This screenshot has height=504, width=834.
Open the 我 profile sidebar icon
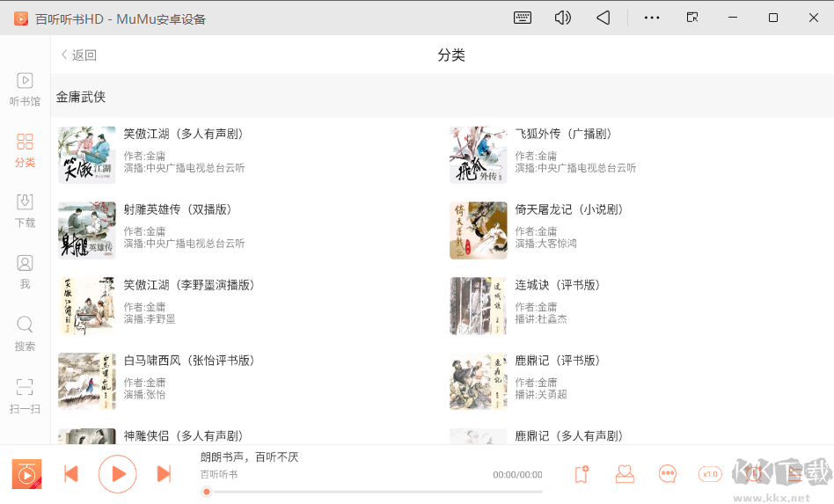(x=25, y=271)
